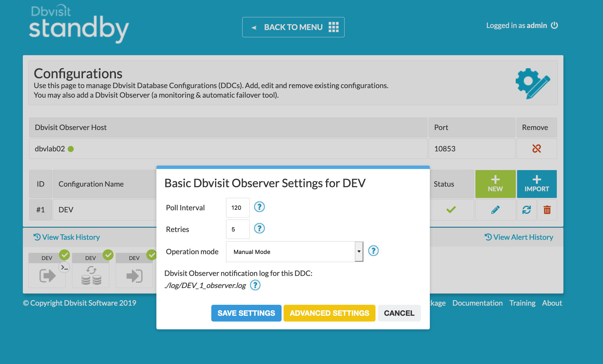Remove Dbvisit Observer host dbvlab02 unlink icon
Screen dimensions: 603x364
point(537,148)
